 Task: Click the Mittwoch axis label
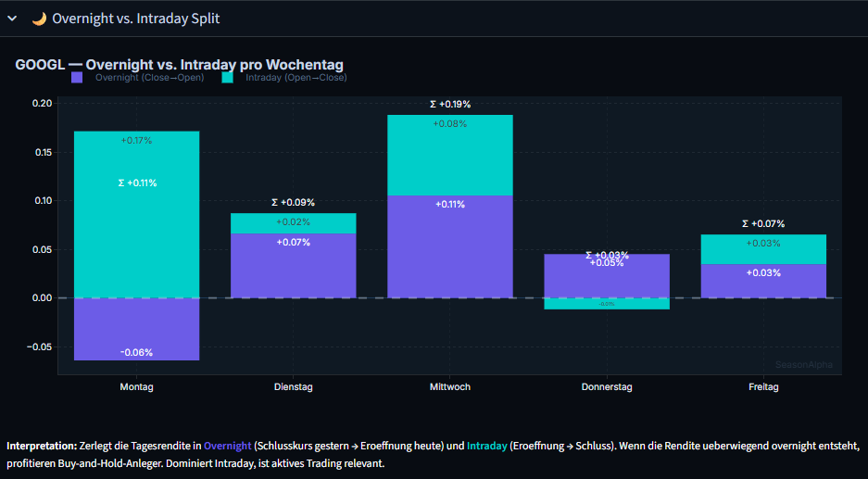[x=450, y=387]
